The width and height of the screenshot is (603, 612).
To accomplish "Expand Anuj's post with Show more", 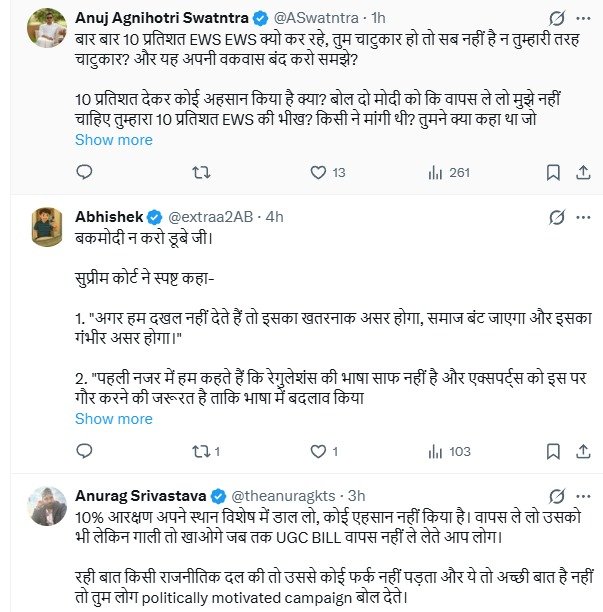I will pos(114,140).
